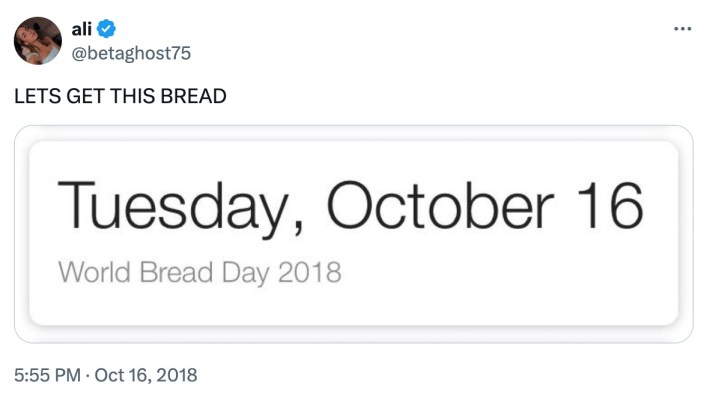
Task: Click the 5:55 PM timestamp
Action: [x=46, y=375]
